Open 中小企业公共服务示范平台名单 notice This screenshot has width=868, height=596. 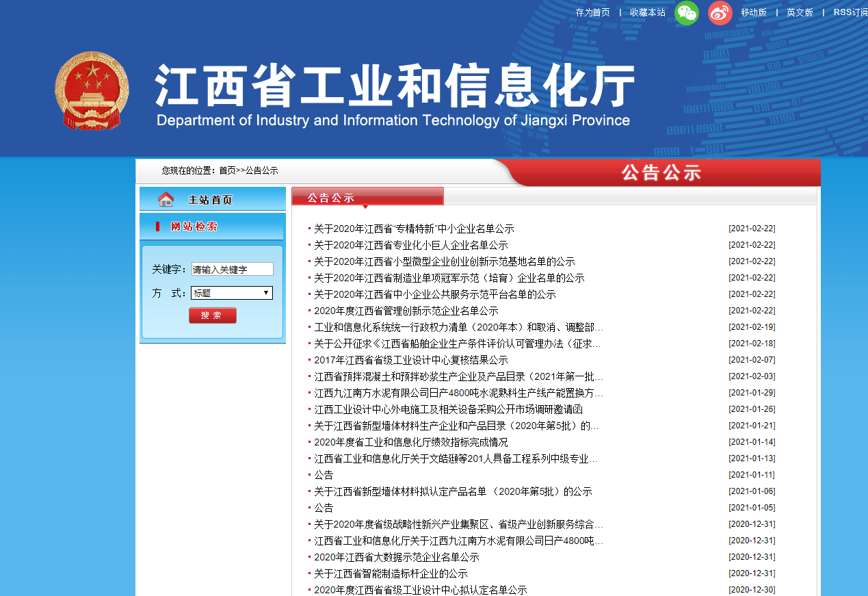pos(435,294)
